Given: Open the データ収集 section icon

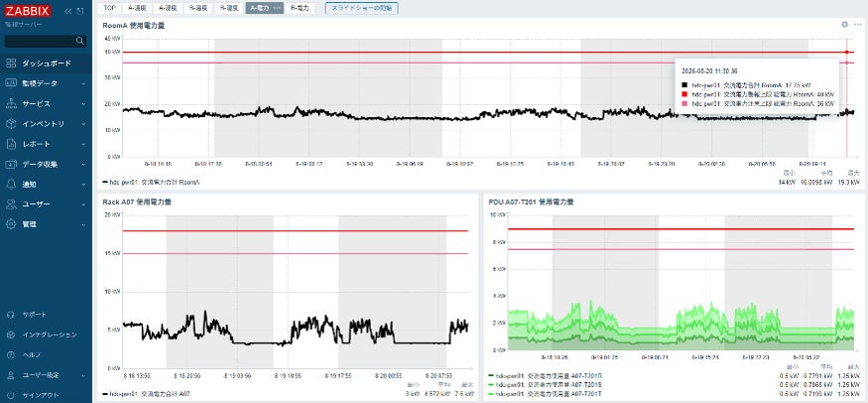Looking at the screenshot, I should coord(11,164).
